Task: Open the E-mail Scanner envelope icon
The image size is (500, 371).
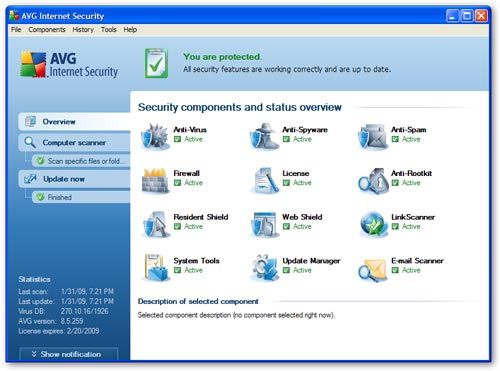Action: pos(372,269)
